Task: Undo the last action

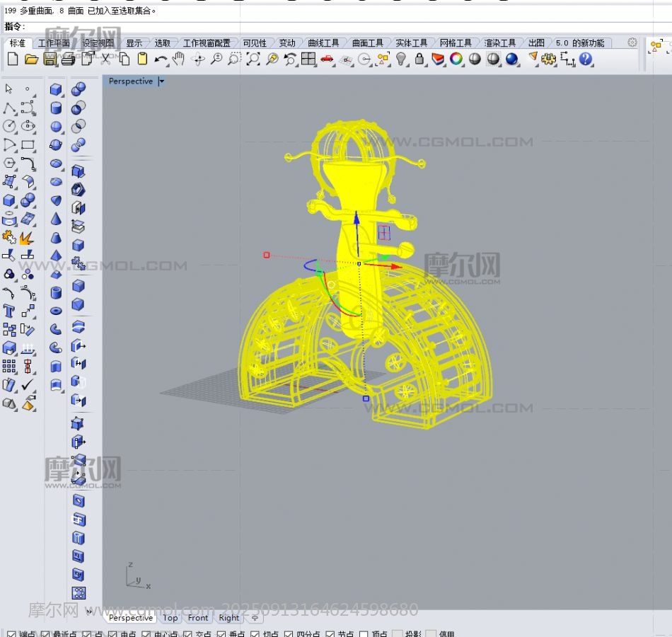Action: click(161, 59)
